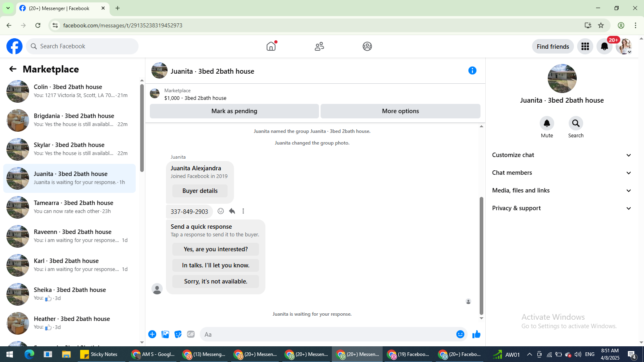Click Find friends button
Viewport: 644px width, 362px height.
coord(553,46)
